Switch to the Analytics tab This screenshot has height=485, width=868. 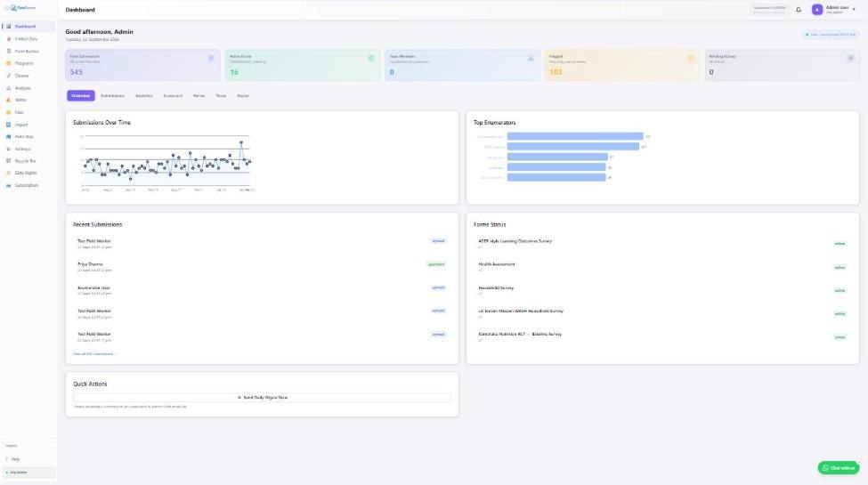pos(144,96)
